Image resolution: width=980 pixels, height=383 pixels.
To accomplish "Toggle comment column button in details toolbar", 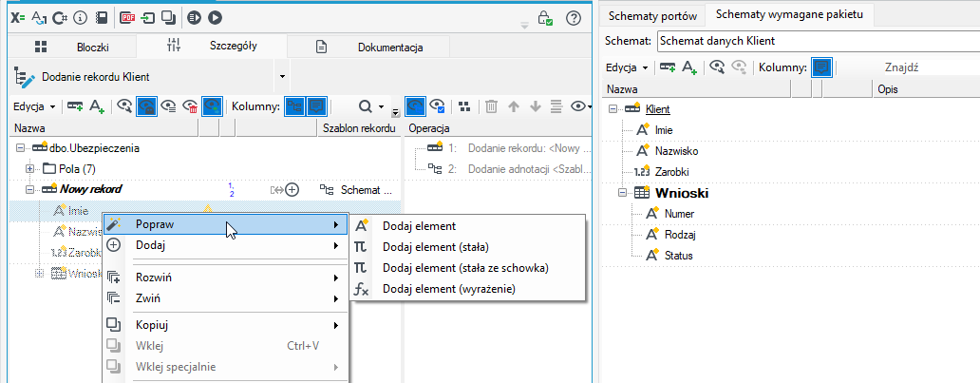I will 317,106.
